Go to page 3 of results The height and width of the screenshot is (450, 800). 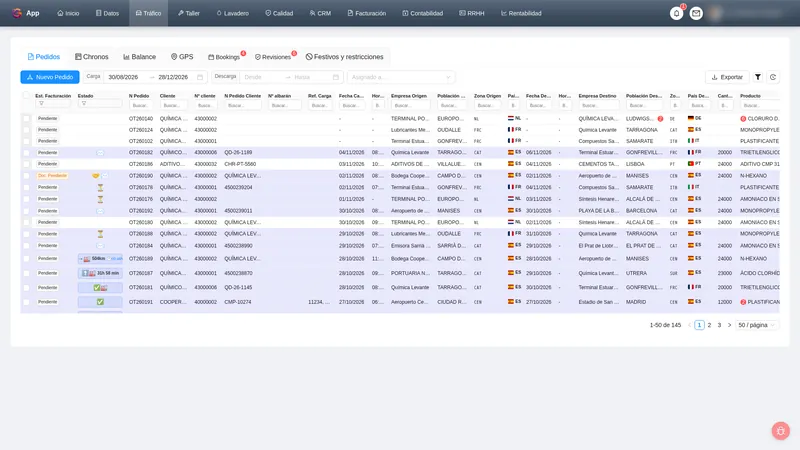tap(719, 325)
